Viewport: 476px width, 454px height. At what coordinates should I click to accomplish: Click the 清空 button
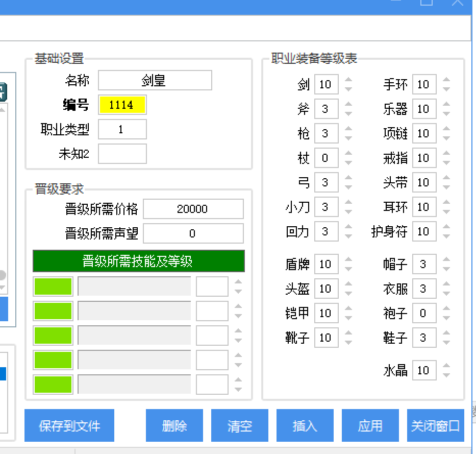[x=239, y=425]
